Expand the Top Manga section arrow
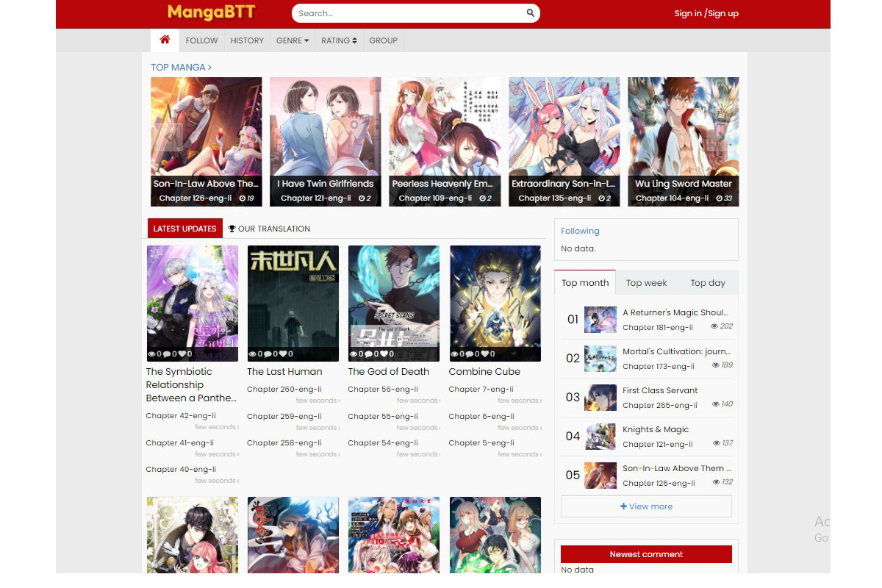The height and width of the screenshot is (588, 882). coord(209,68)
